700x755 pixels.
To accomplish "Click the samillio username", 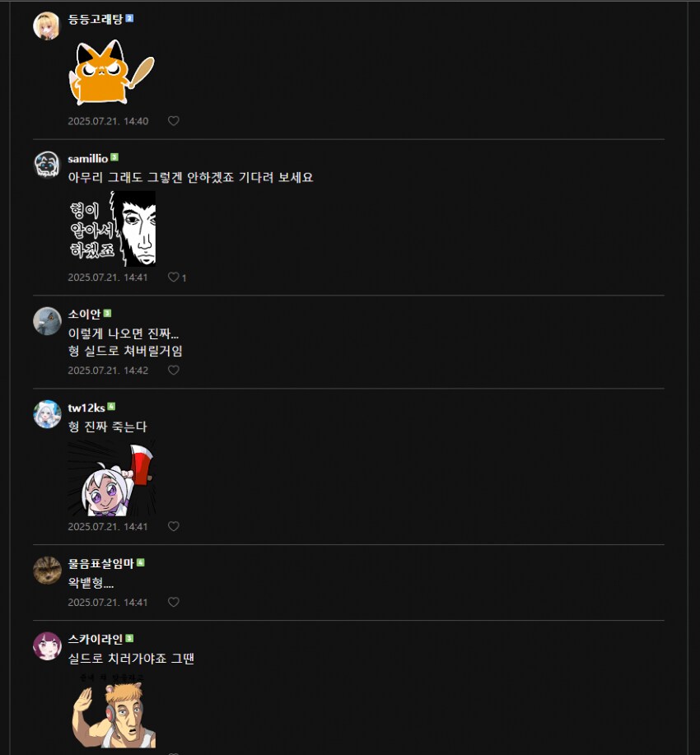I will tap(87, 158).
